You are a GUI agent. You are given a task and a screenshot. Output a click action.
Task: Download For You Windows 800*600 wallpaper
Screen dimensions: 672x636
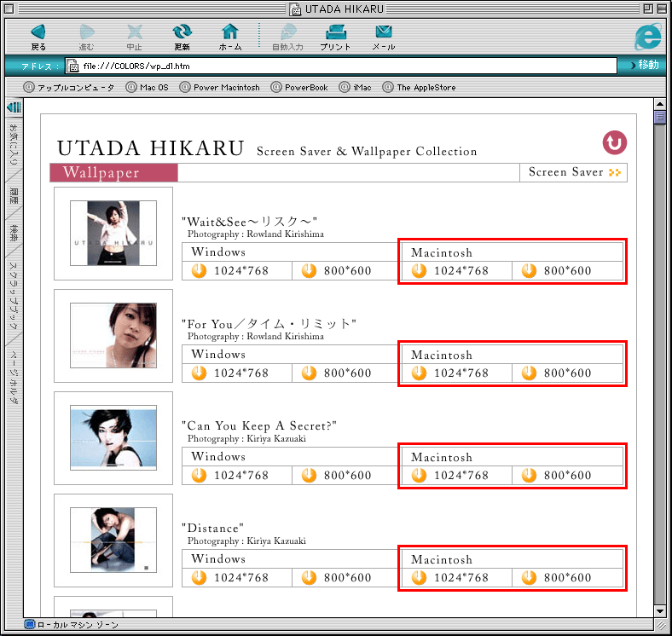click(345, 373)
